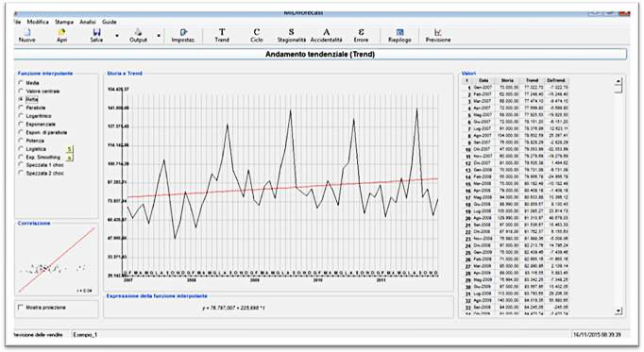Screen dimensions: 644x352
Task: Select the Retta radio button
Action: click(x=21, y=99)
